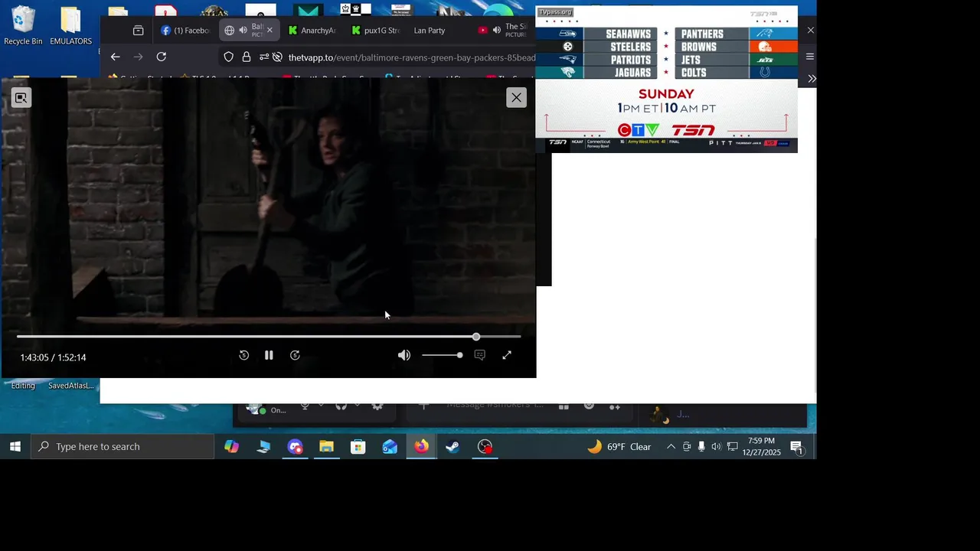Switch to the pux1G Stream tab
This screenshot has height=551, width=980.
pyautogui.click(x=376, y=31)
